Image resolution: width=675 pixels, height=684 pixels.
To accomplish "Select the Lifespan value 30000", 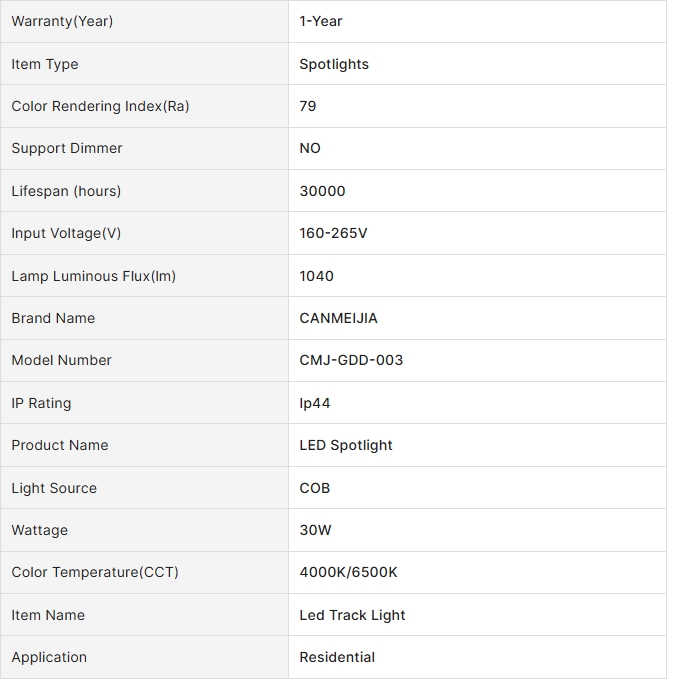I will tap(322, 191).
